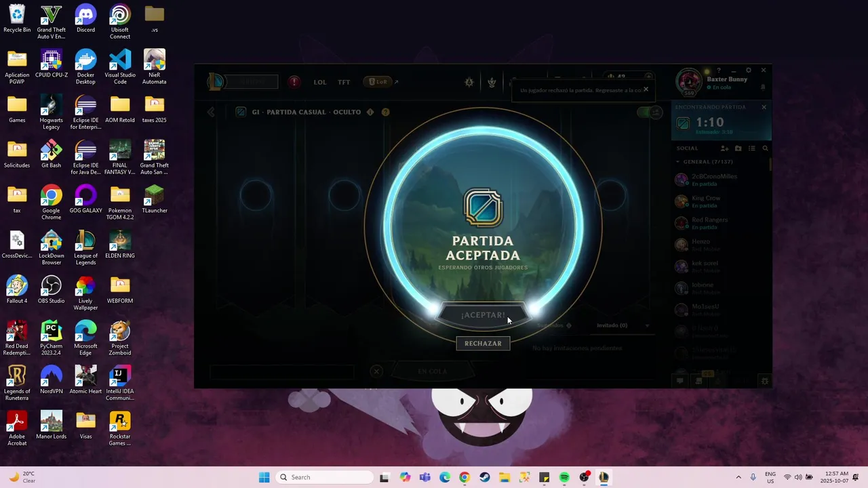Select the NordVPN desktop shortcut

[x=51, y=380]
